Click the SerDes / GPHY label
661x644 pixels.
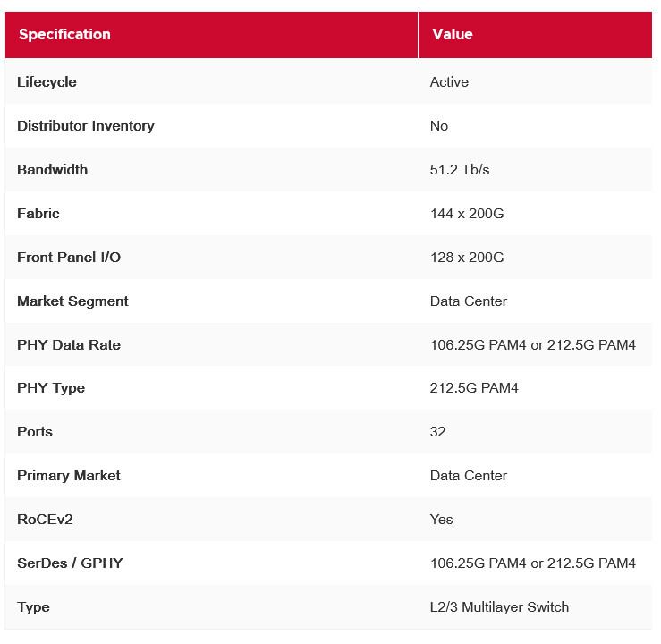(x=70, y=563)
